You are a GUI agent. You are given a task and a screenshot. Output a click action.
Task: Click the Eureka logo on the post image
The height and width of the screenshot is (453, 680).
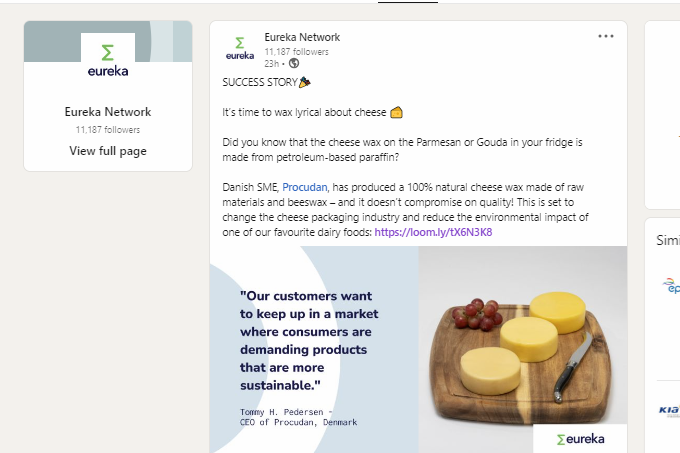click(x=580, y=438)
